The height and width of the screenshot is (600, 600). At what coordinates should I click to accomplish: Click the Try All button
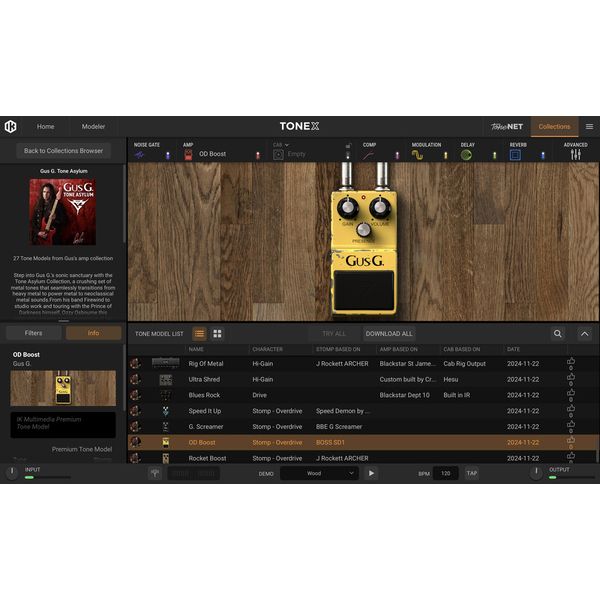(x=334, y=334)
